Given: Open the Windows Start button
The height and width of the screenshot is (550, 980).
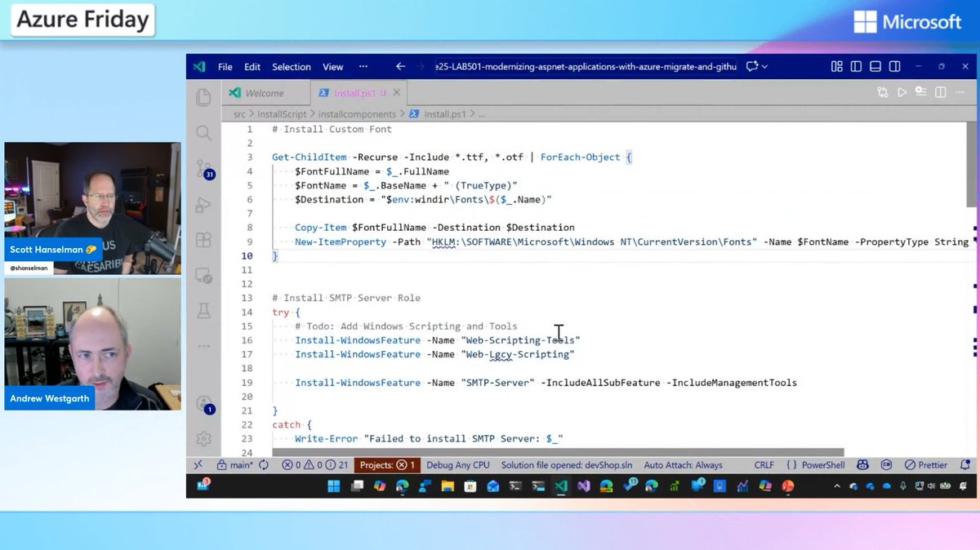Looking at the screenshot, I should [334, 486].
